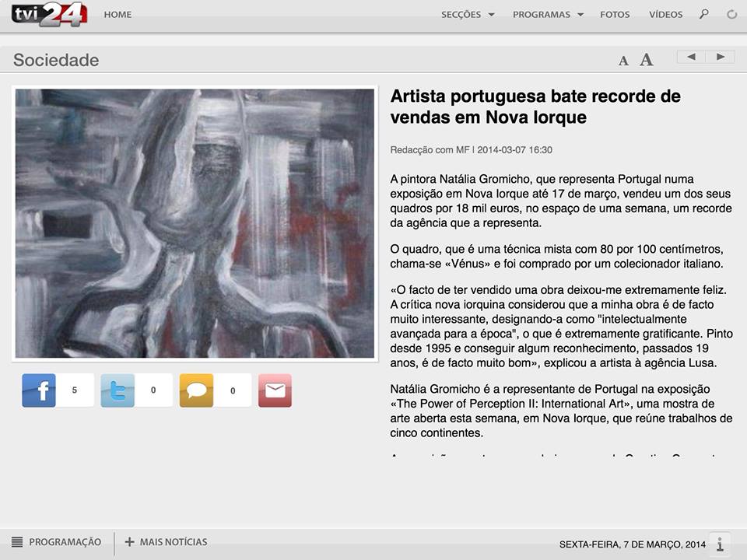Image resolution: width=747 pixels, height=560 pixels.
Task: Open the Fotos section
Action: pos(615,15)
